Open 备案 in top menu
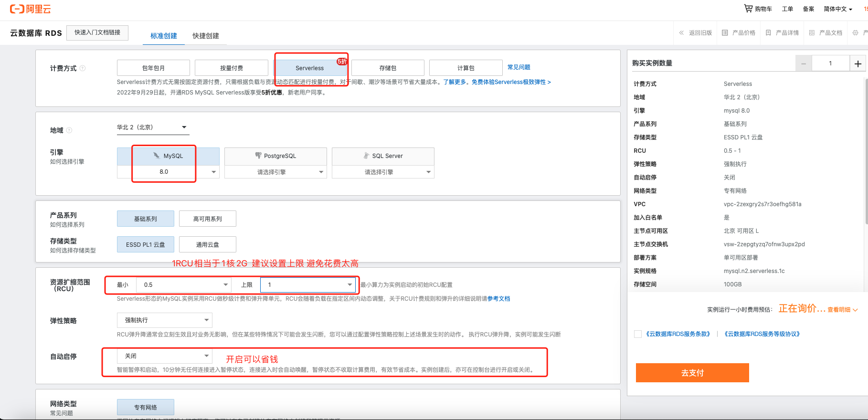This screenshot has height=420, width=868. point(808,9)
